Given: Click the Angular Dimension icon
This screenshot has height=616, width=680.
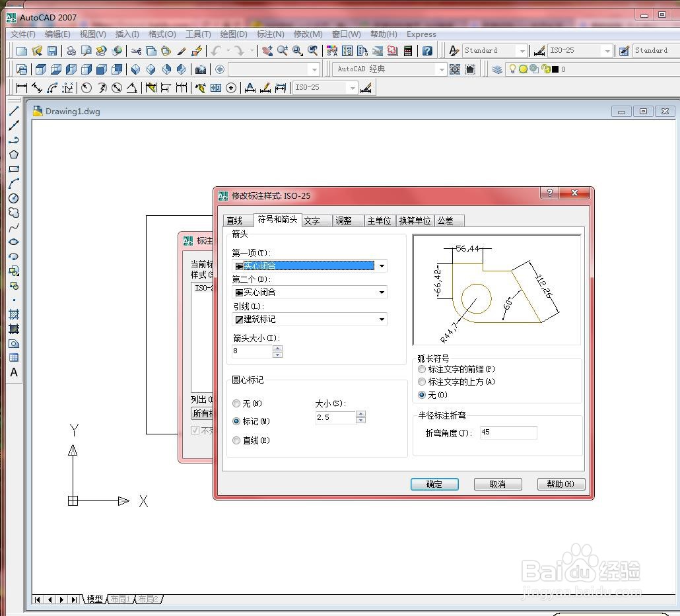Looking at the screenshot, I should (132, 88).
